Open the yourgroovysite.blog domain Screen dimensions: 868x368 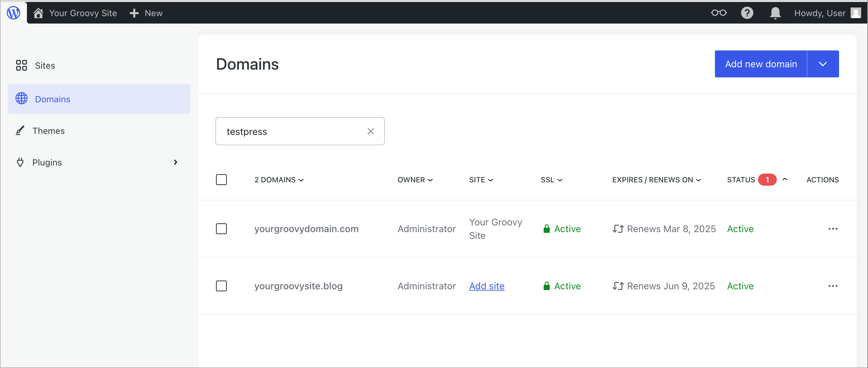pyautogui.click(x=298, y=286)
